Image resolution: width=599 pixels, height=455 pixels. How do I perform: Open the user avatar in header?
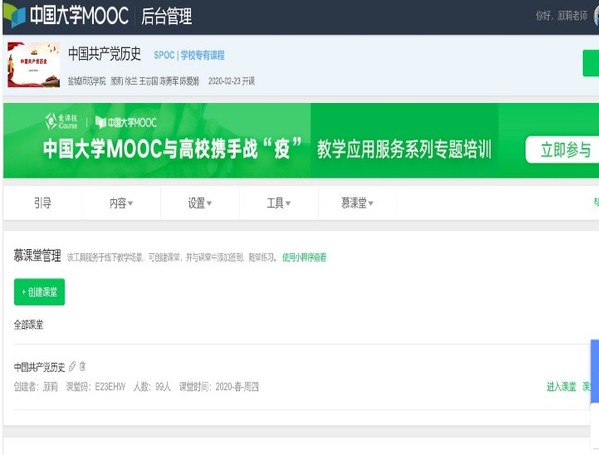tap(596, 16)
